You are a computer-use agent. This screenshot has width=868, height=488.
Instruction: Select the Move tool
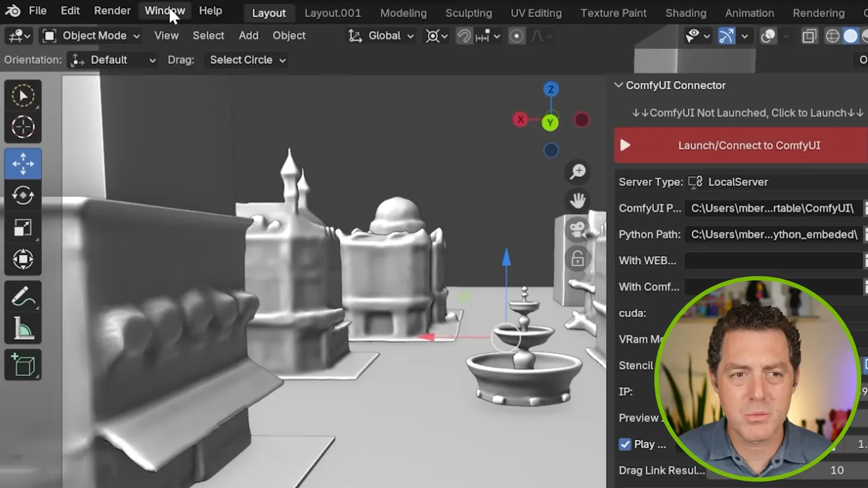click(x=23, y=164)
